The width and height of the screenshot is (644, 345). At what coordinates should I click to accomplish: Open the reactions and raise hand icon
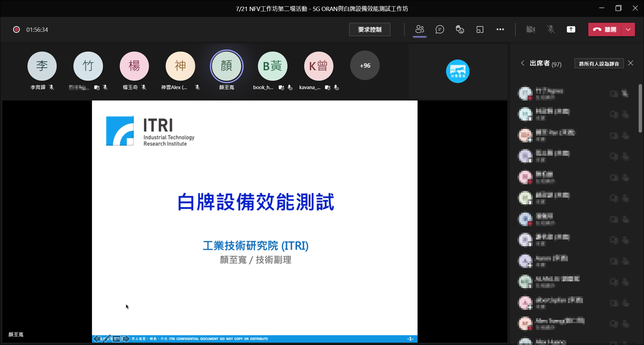[x=460, y=29]
